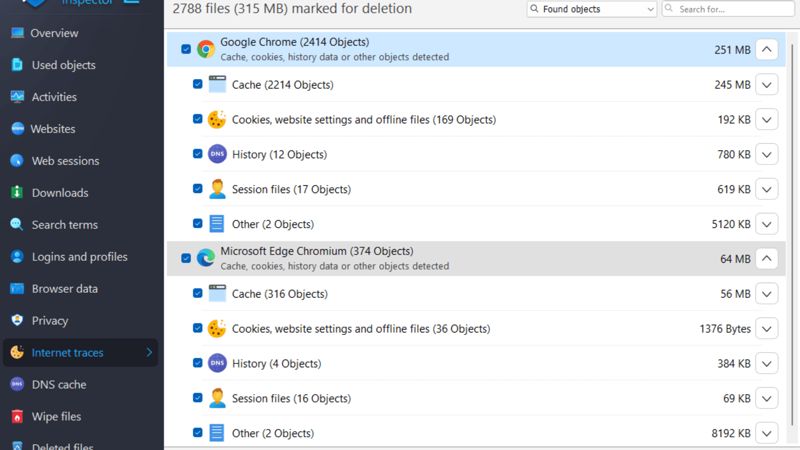
Task: Click the Web sessions sidebar icon
Action: tap(17, 161)
